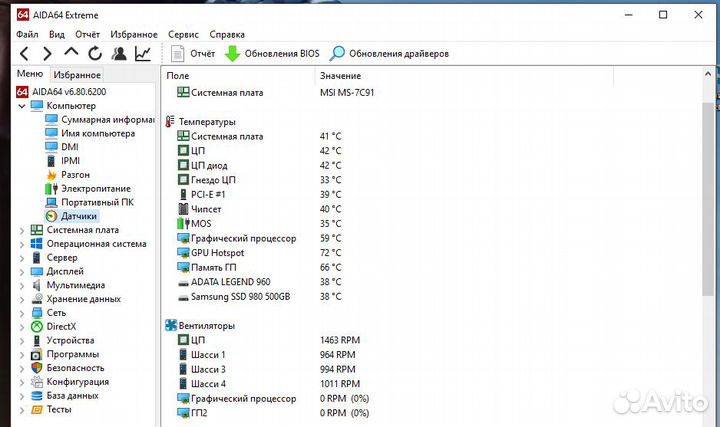Open the graph chart toolbar icon
The image size is (720, 427).
[x=143, y=54]
